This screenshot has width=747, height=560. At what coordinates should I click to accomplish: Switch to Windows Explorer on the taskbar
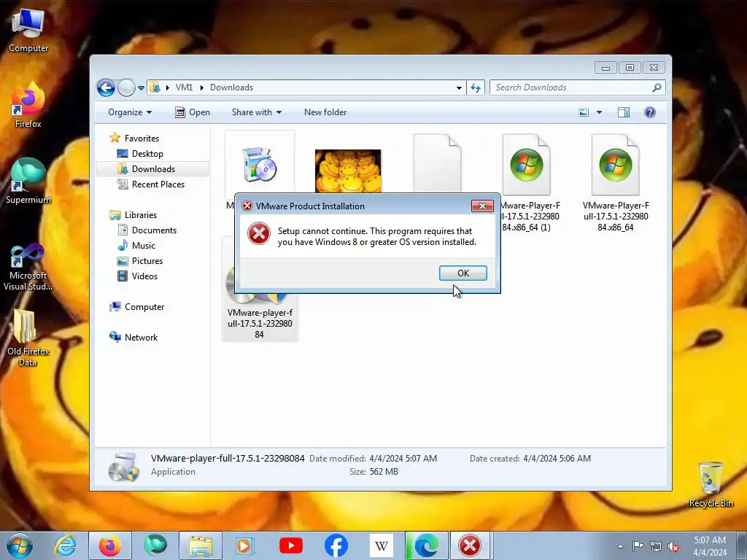tap(200, 545)
